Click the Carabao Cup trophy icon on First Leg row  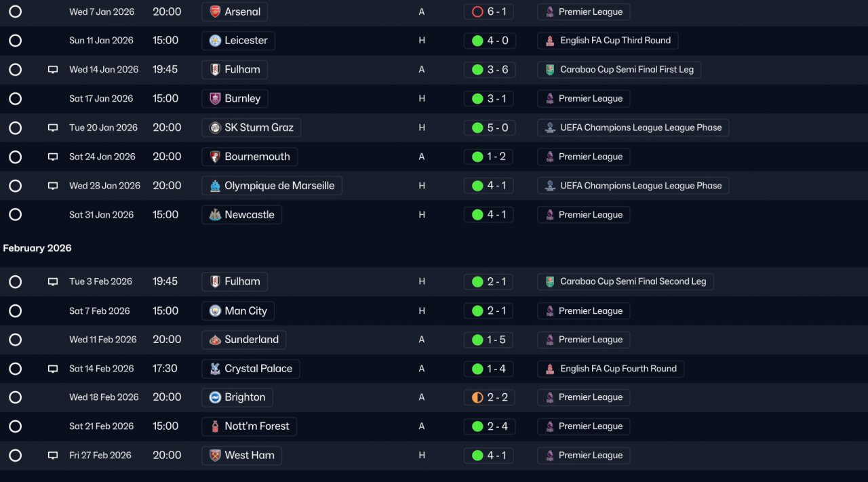550,70
